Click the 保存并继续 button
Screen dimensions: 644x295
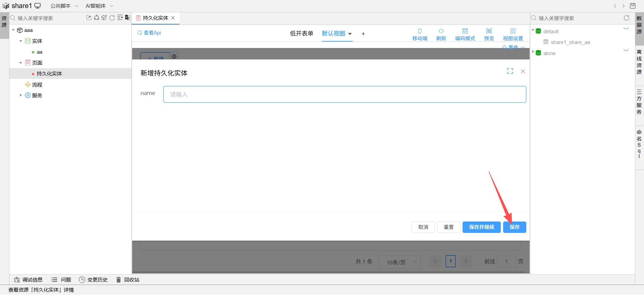tap(481, 227)
